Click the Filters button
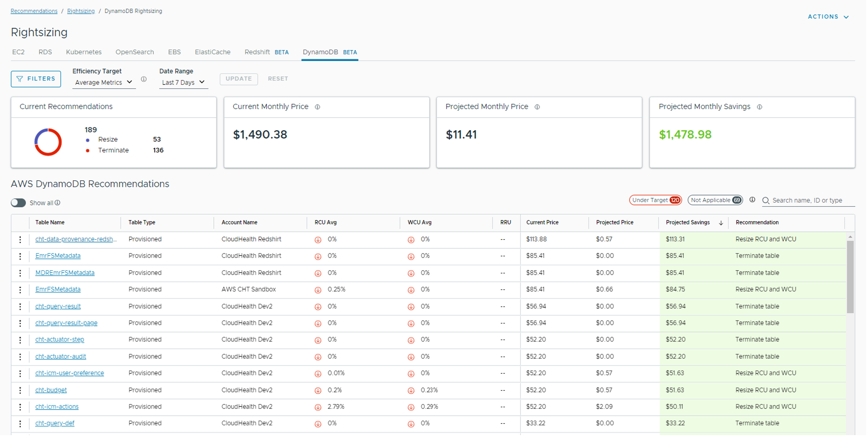868x437 pixels. tap(36, 79)
